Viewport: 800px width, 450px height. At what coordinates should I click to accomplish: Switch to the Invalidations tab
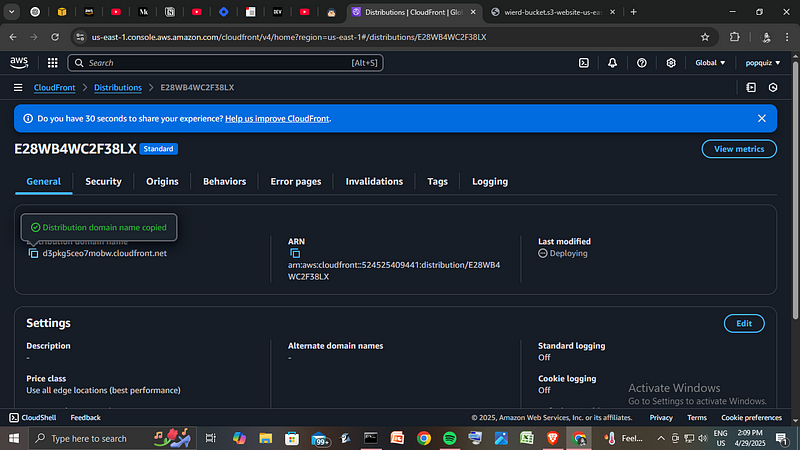[374, 182]
